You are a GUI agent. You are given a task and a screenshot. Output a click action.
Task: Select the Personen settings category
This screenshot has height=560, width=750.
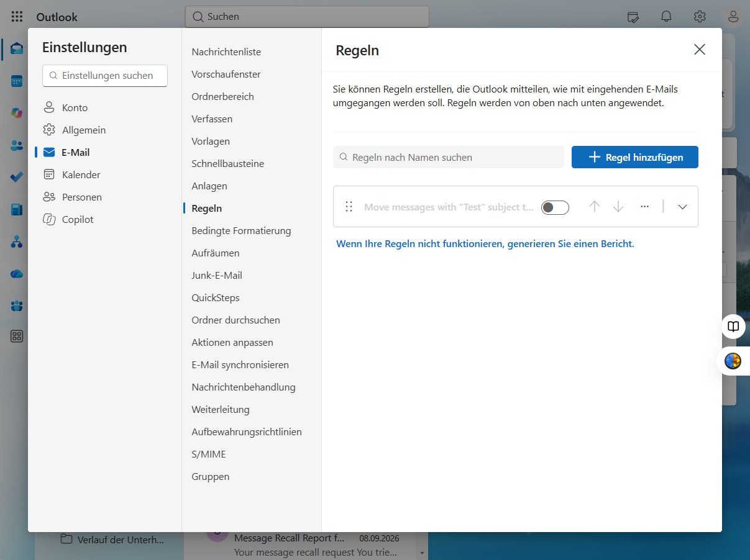click(x=81, y=197)
